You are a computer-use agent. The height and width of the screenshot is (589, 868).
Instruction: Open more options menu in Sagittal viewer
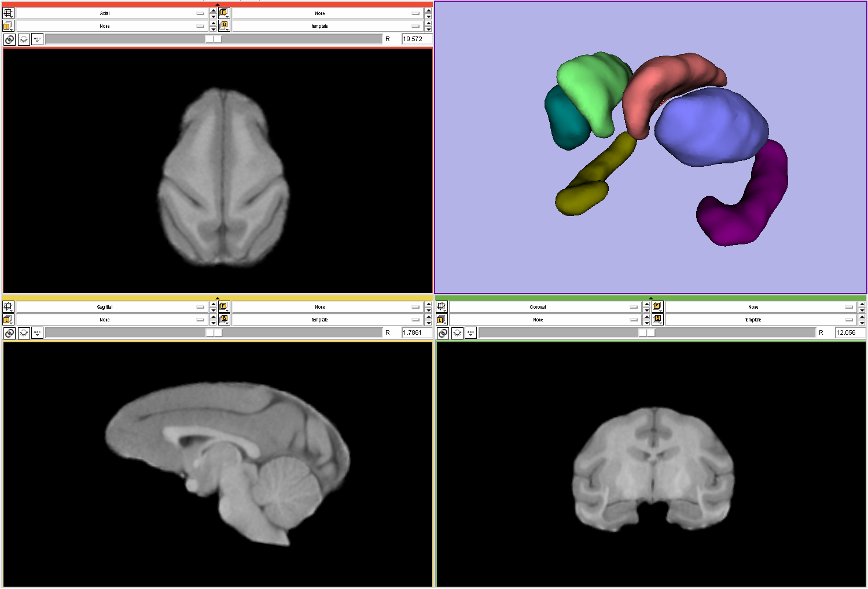click(37, 333)
